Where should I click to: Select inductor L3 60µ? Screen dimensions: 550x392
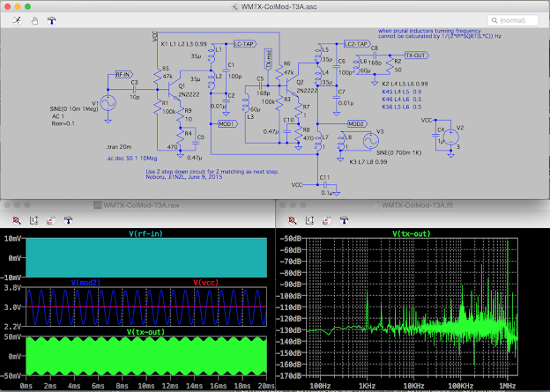pyautogui.click(x=246, y=103)
